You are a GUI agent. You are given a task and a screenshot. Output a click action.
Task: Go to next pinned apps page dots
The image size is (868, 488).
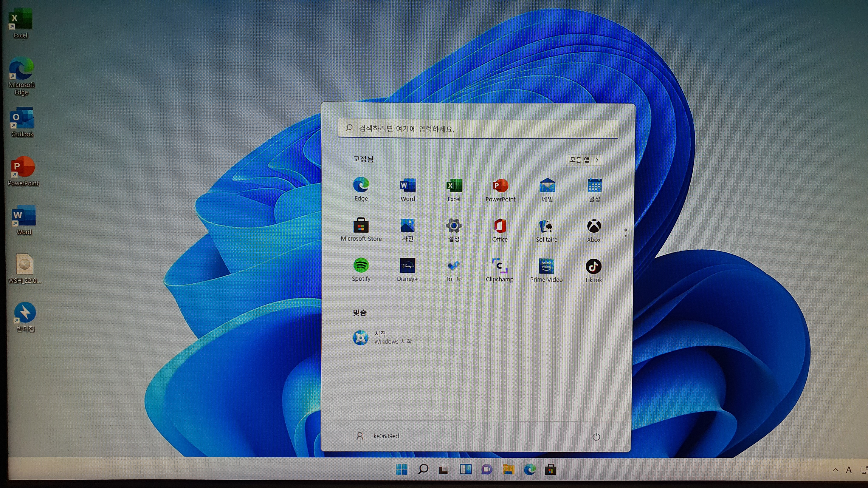(625, 233)
